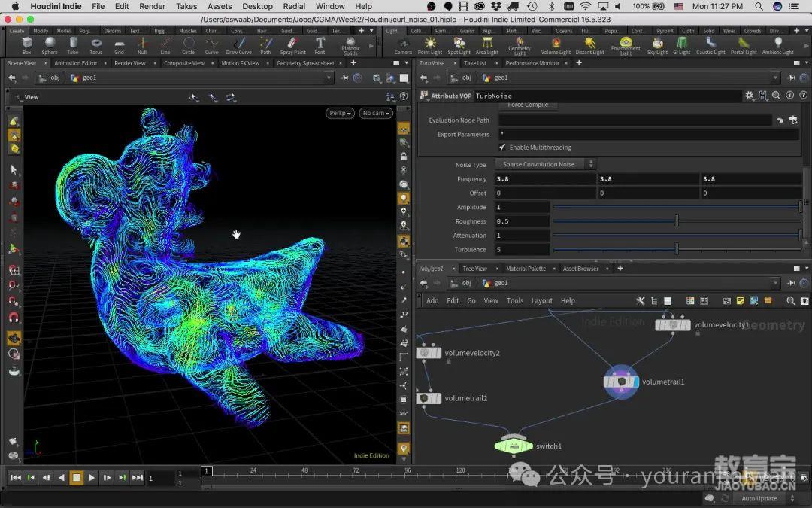Select the volumetrail1 node

622,382
